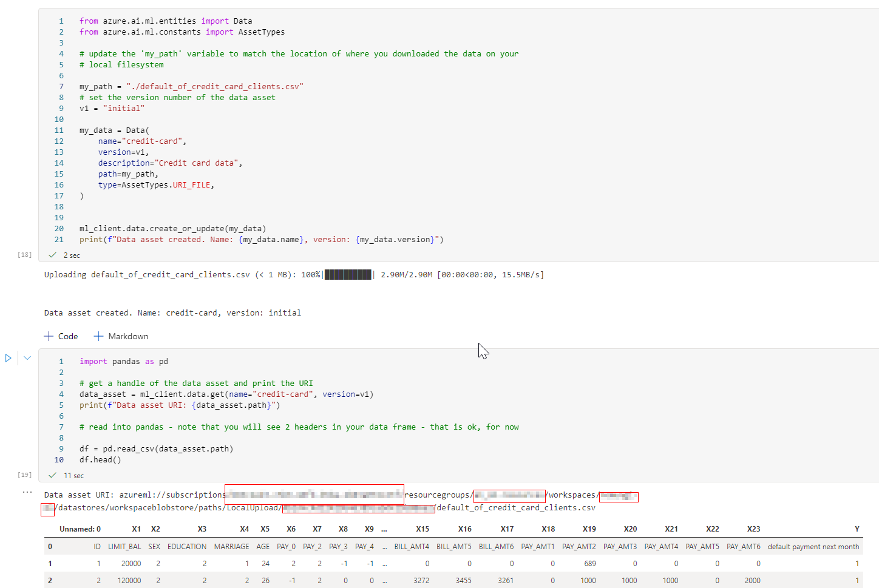
Task: Click the upload progress bar at 100%
Action: point(349,274)
